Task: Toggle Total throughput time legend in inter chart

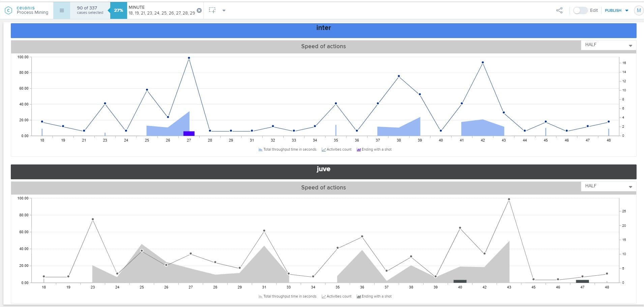Action: pyautogui.click(x=287, y=150)
